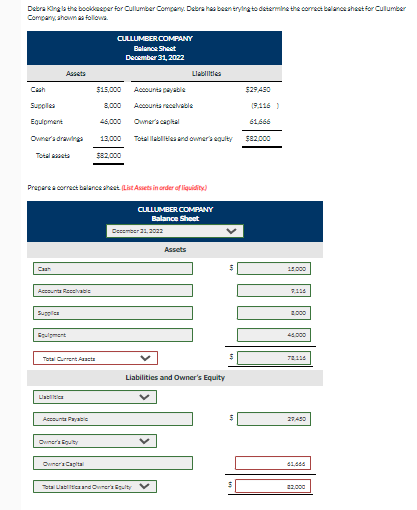Viewport: 417px width, 510px height.
Task: Select the Accounts Receivable name field
Action: (113, 291)
